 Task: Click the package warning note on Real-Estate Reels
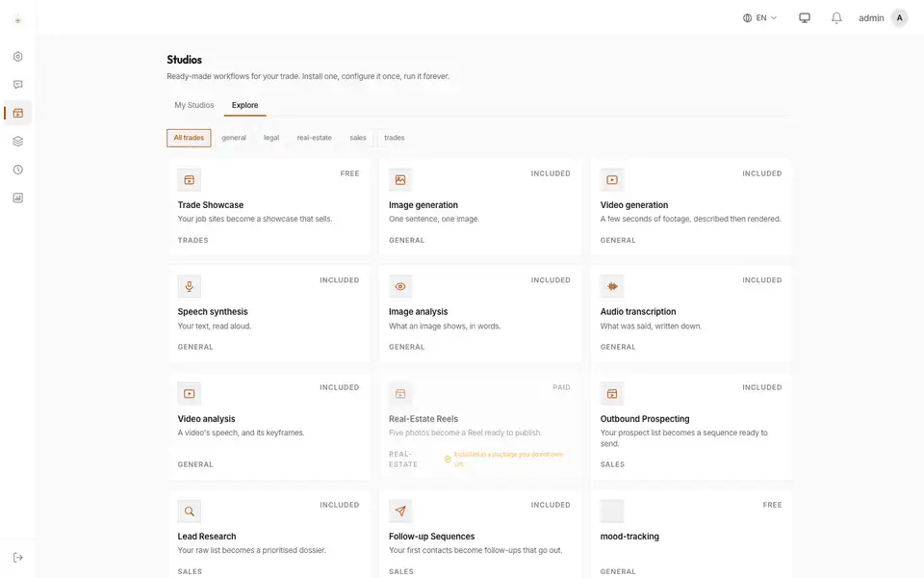pos(504,459)
